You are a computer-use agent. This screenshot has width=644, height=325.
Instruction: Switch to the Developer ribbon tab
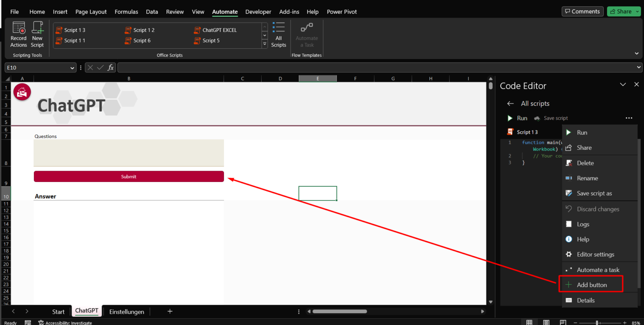click(x=258, y=12)
